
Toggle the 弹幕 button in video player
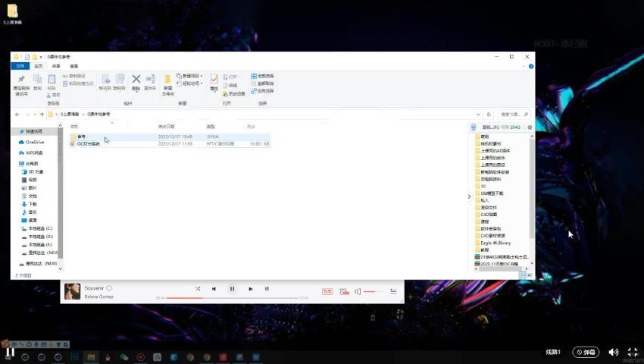tap(586, 352)
